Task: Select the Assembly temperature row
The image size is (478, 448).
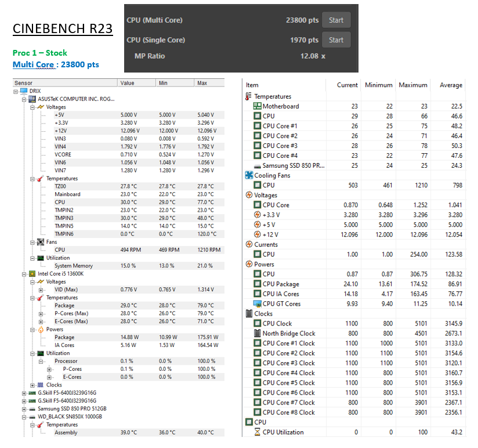Action: point(139,433)
